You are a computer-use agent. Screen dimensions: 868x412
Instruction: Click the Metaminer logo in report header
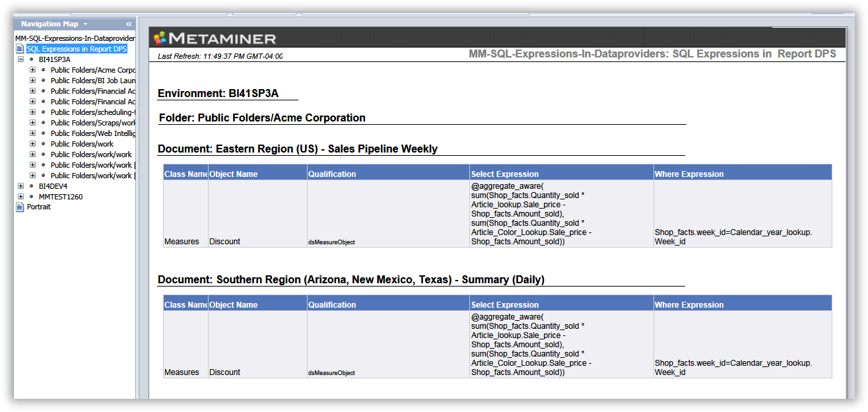(x=215, y=38)
